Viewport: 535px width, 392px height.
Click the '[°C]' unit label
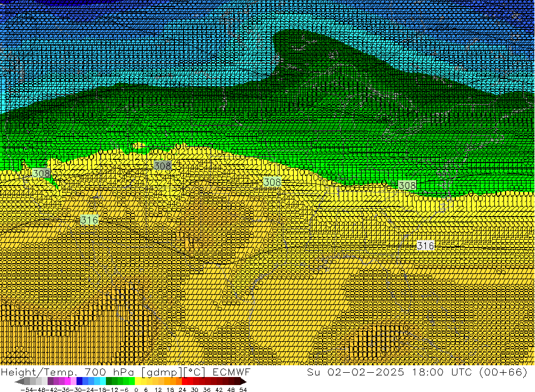coord(195,372)
